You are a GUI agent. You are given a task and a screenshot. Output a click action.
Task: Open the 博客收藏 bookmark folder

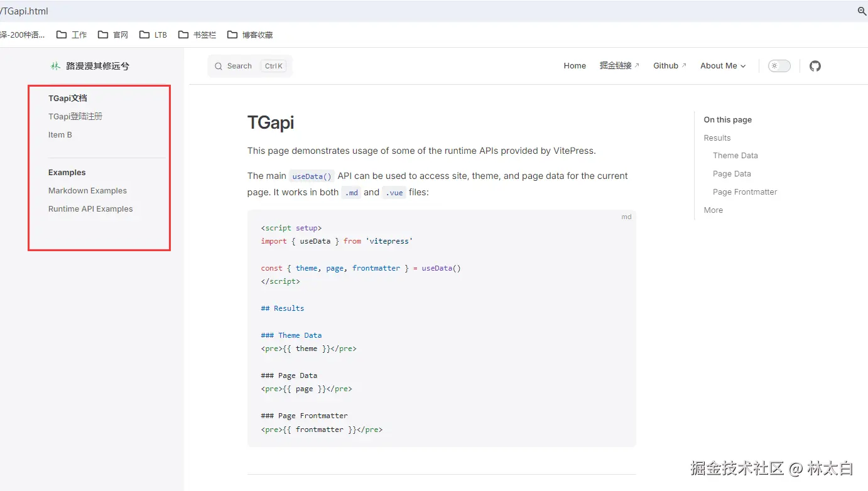click(x=250, y=35)
